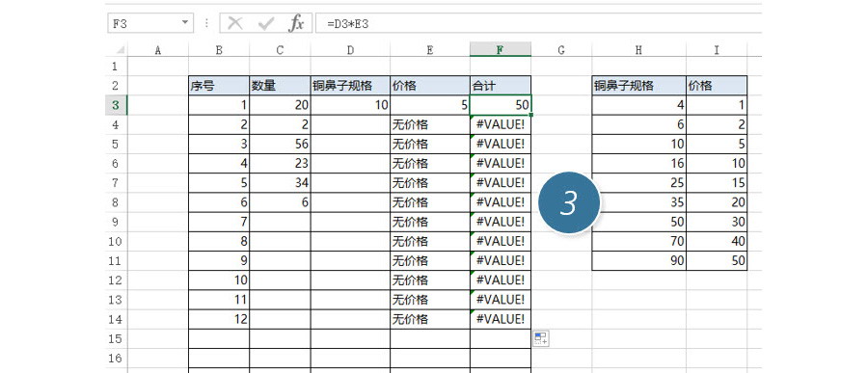Select row 16 header

click(x=116, y=358)
